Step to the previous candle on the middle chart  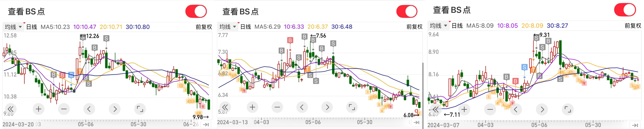click(302, 107)
